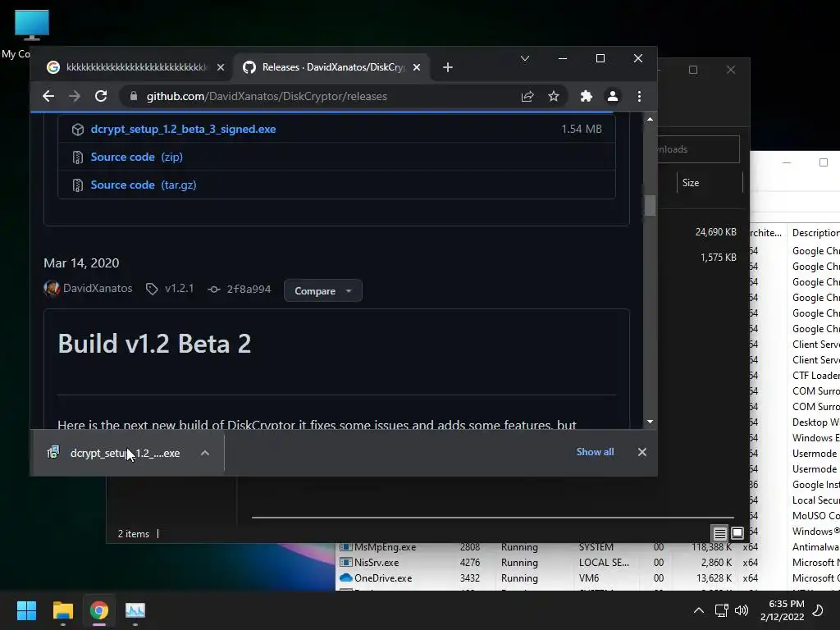Click DavidXanatos avatar image
Image resolution: width=840 pixels, height=630 pixels.
[x=52, y=288]
